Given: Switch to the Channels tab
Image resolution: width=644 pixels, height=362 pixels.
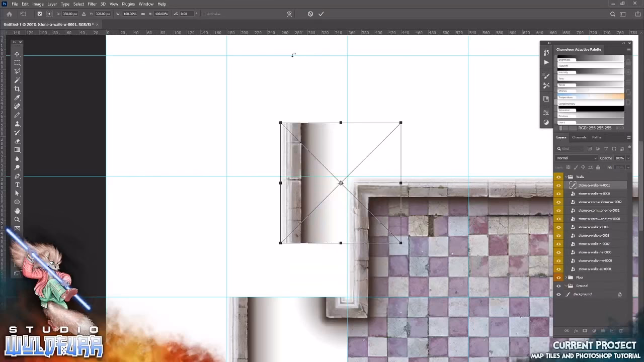Looking at the screenshot, I should (579, 137).
